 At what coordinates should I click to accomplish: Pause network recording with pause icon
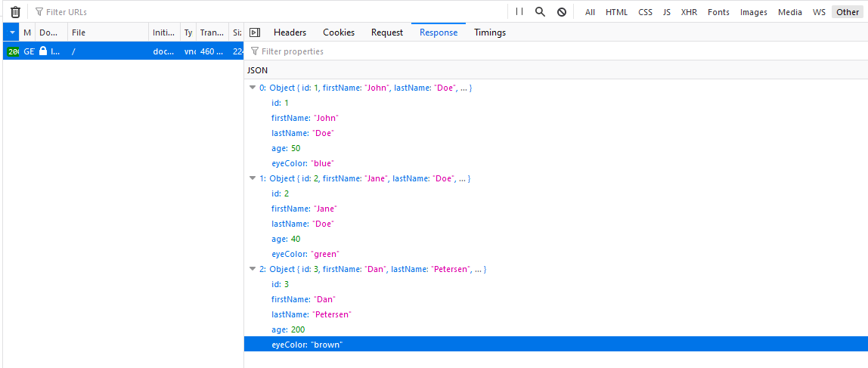[x=519, y=12]
